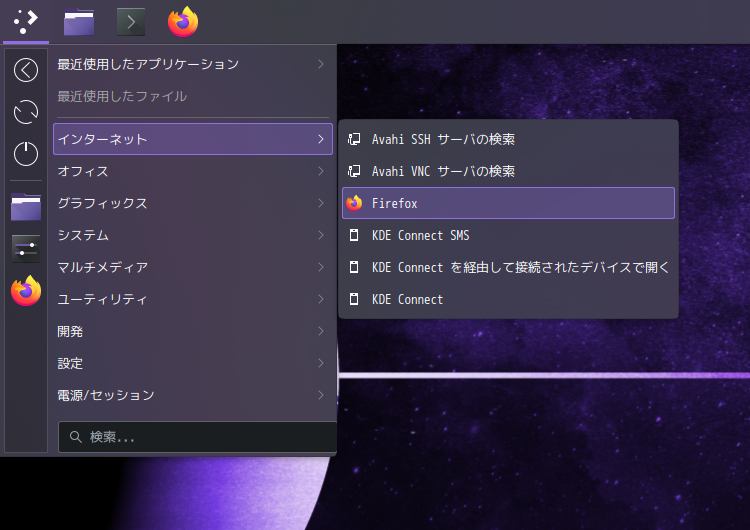
Task: Expand the グラフィックス category chevron
Action: click(x=321, y=203)
